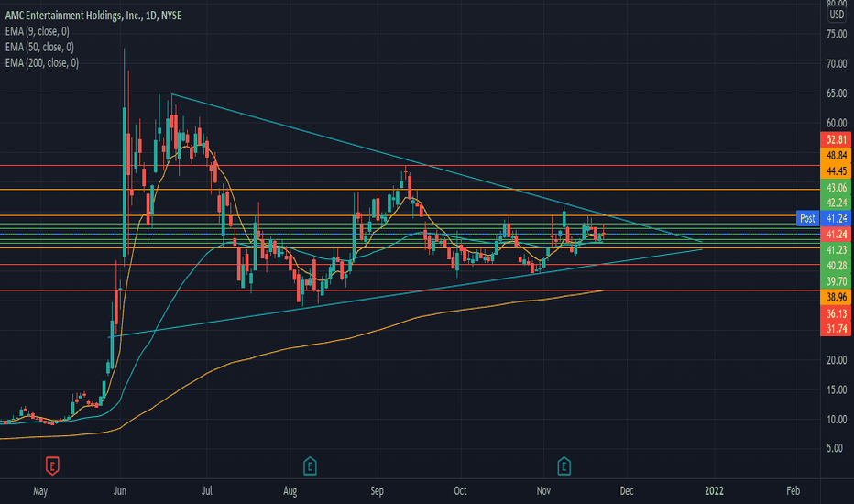
Task: Click the 70.00 price axis tick
Action: tap(837, 64)
